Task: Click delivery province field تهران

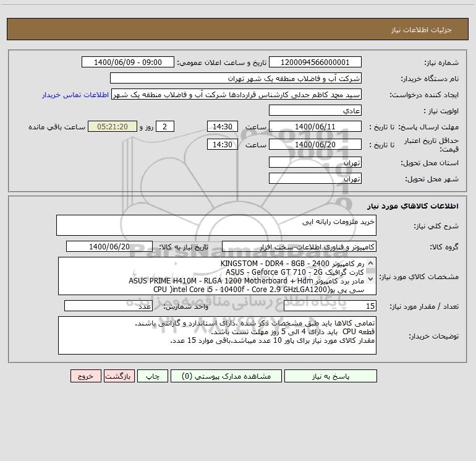Action: click(x=315, y=162)
